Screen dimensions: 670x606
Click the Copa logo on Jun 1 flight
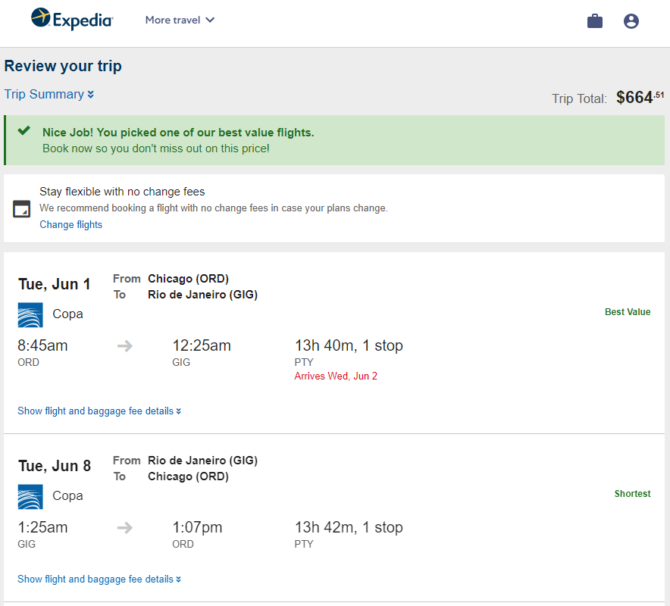click(x=30, y=315)
